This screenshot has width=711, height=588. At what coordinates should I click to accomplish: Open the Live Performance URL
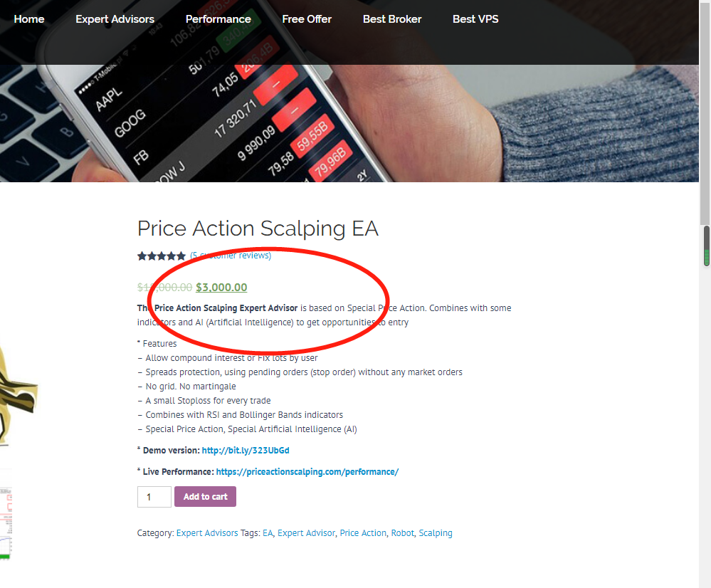(307, 472)
